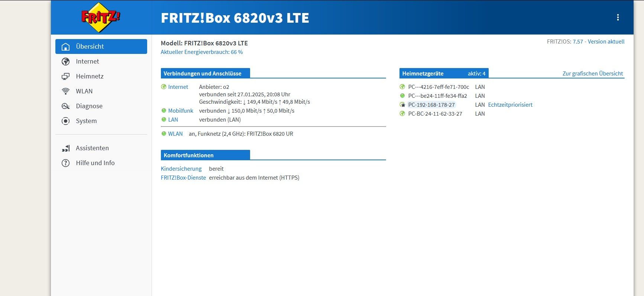Screen dimensions: 644x296
Task: Expand the Internet menu in sidebar
Action: pos(87,61)
